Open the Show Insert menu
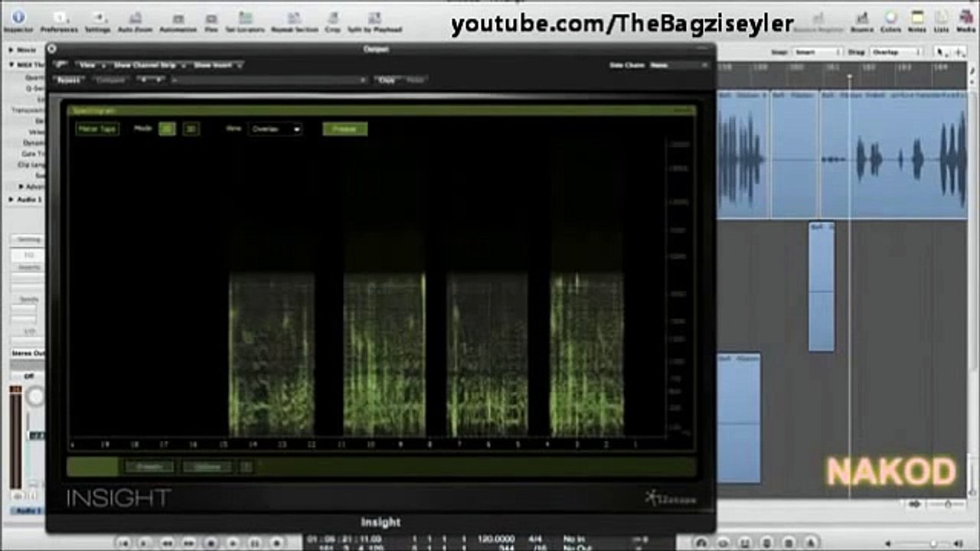 click(217, 65)
